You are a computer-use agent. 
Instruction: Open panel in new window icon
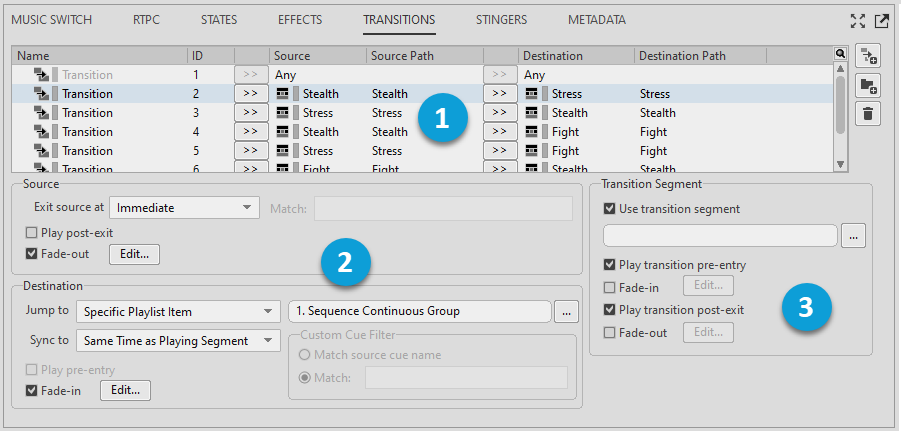[x=881, y=21]
